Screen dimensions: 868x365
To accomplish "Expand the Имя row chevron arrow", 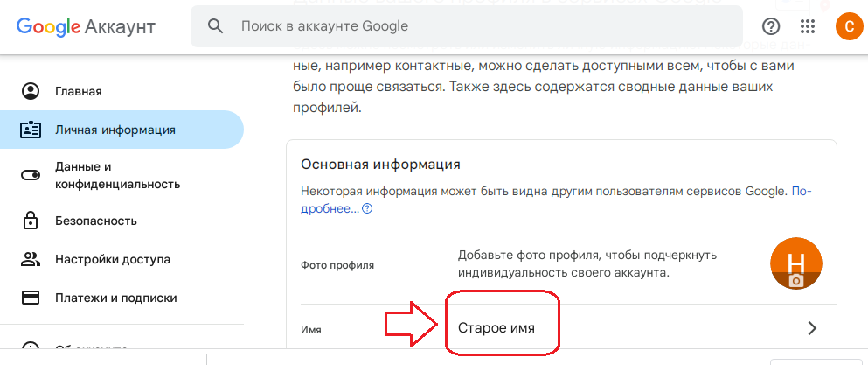I will [812, 328].
